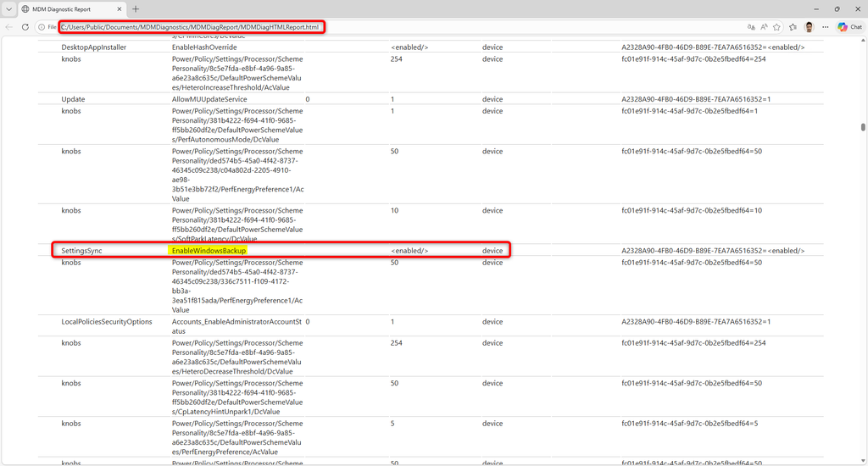Screen dimensions: 868x466
Task: Select Accounts_EnableAdministratorAccountStatus policy text
Action: tap(237, 326)
